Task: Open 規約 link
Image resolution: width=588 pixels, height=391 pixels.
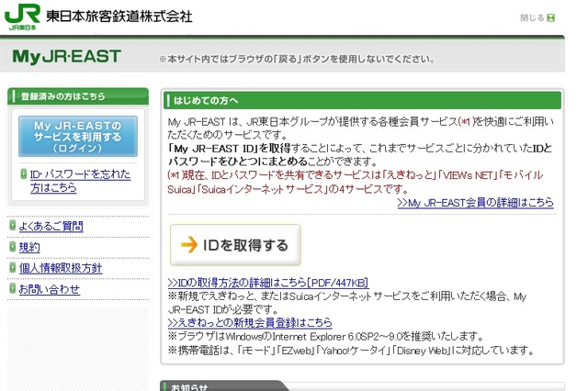Action: [x=29, y=247]
